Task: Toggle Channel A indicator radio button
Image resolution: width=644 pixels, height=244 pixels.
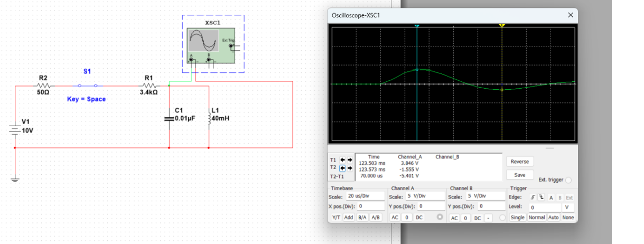Action: pyautogui.click(x=439, y=218)
